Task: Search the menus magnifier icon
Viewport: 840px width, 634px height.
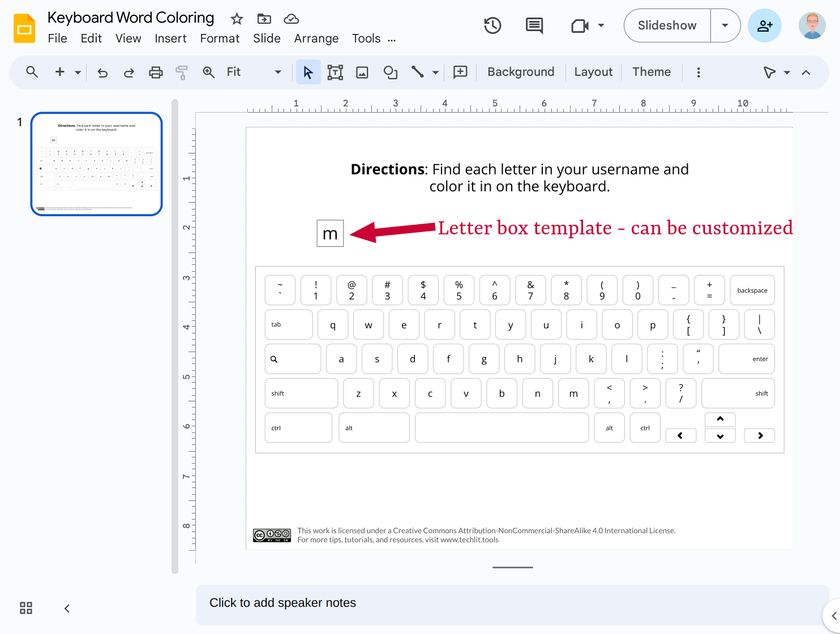Action: pos(32,72)
